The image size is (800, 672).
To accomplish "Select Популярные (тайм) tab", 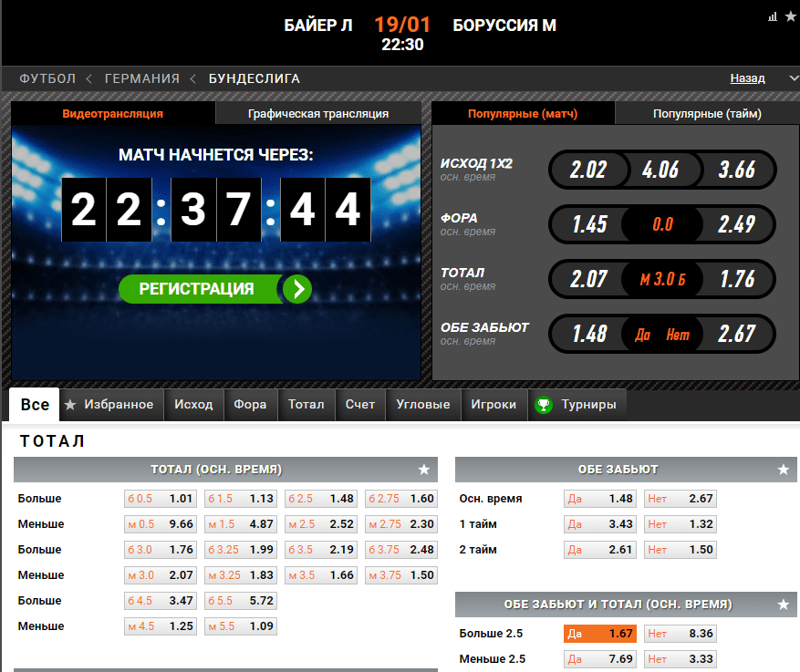I will (707, 113).
